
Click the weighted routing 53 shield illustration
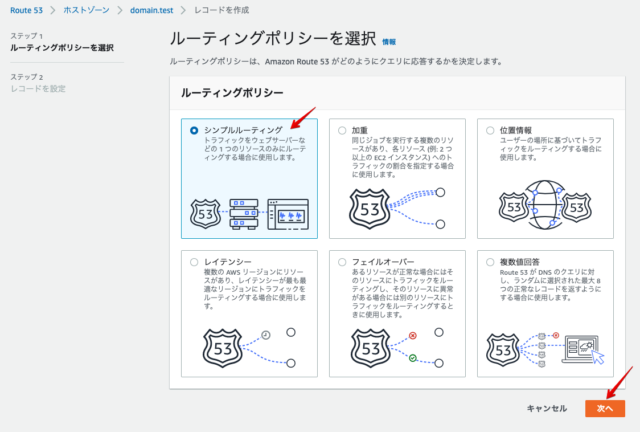click(x=369, y=209)
